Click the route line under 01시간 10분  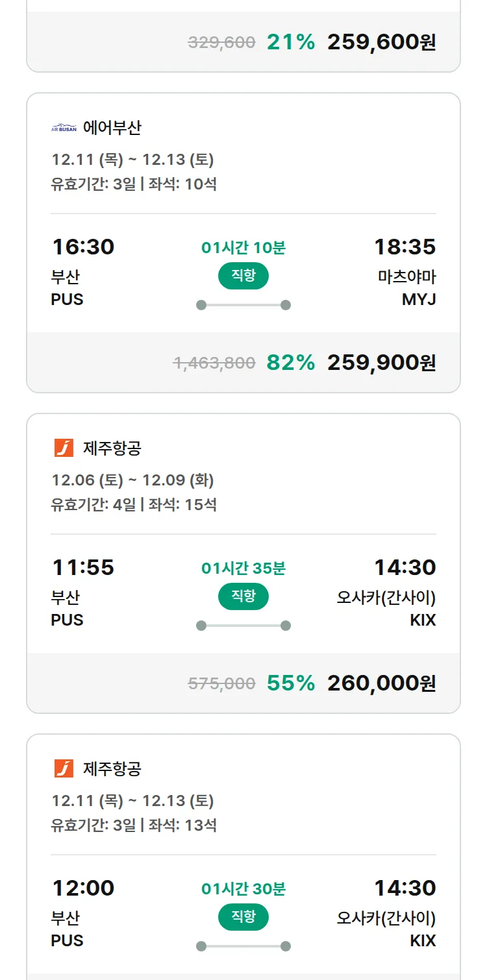tap(243, 305)
